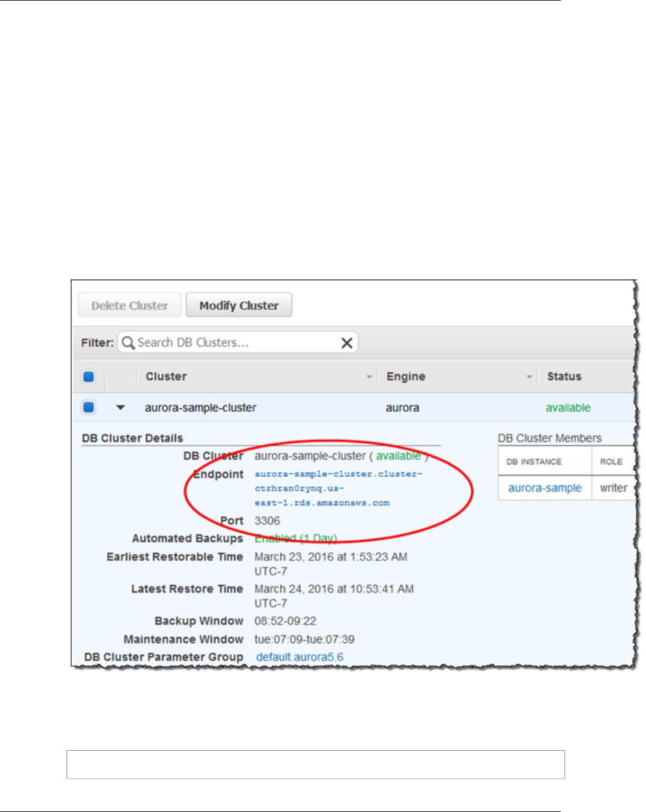Click the writer role cell
646x812 pixels.
[x=614, y=488]
